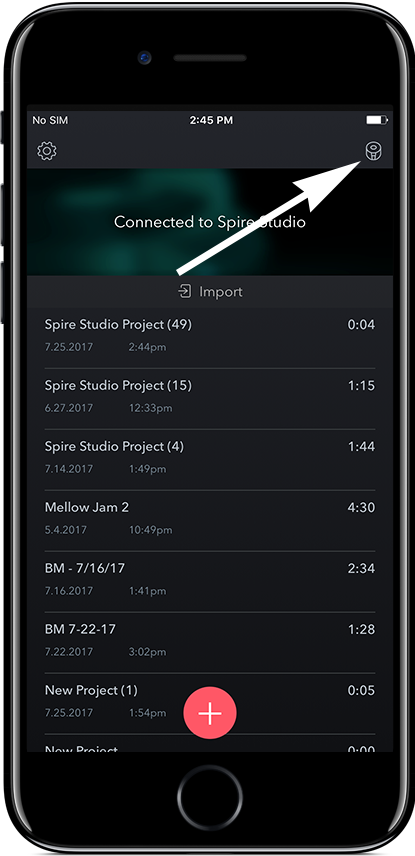Tap the 4:30 duration of Mellow Jam 2
This screenshot has height=856, width=415.
coord(361,507)
